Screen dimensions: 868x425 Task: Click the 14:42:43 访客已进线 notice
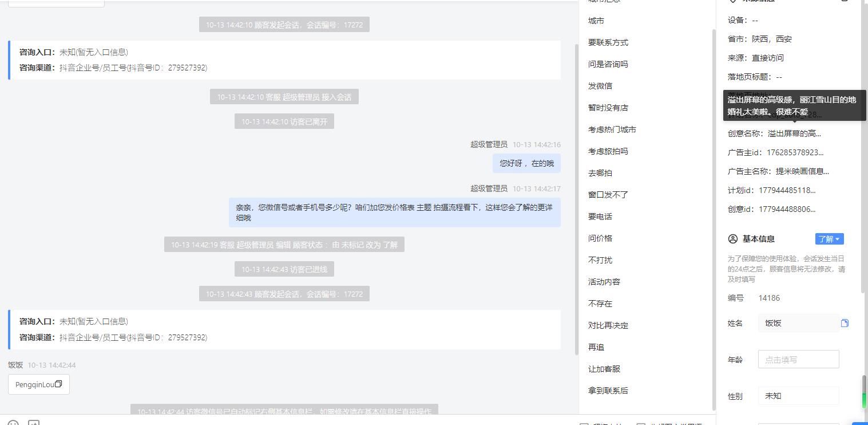coord(284,269)
